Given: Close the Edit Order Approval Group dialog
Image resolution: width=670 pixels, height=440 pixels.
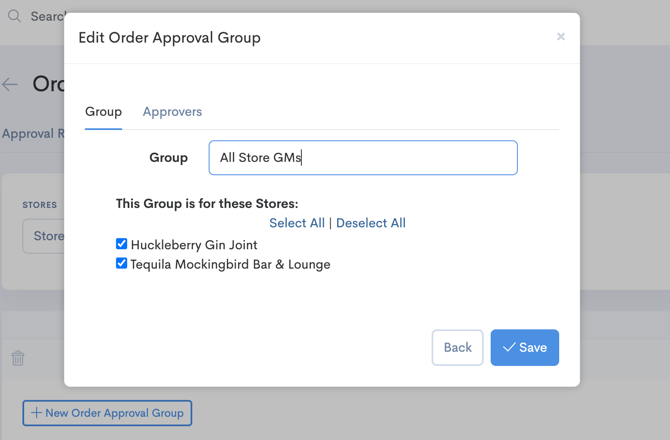Looking at the screenshot, I should tap(560, 37).
